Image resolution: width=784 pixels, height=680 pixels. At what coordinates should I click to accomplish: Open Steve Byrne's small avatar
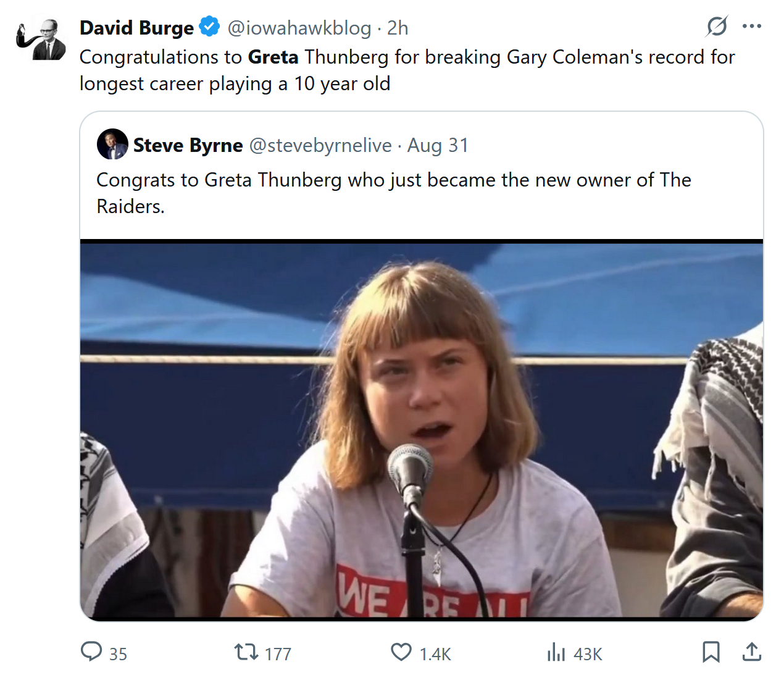pos(112,145)
